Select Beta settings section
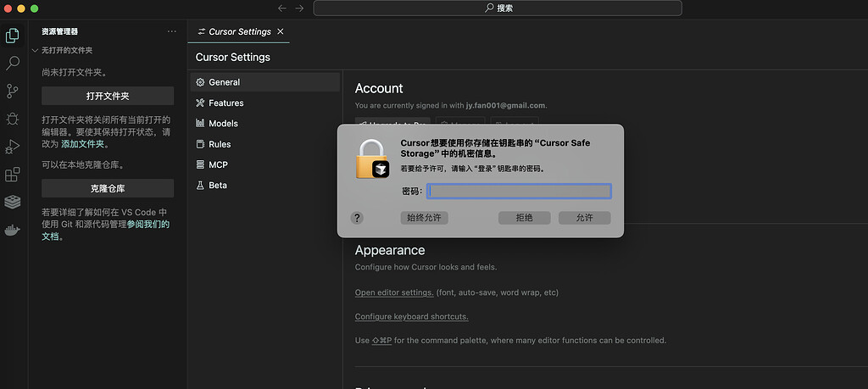This screenshot has width=868, height=389. coord(265,186)
